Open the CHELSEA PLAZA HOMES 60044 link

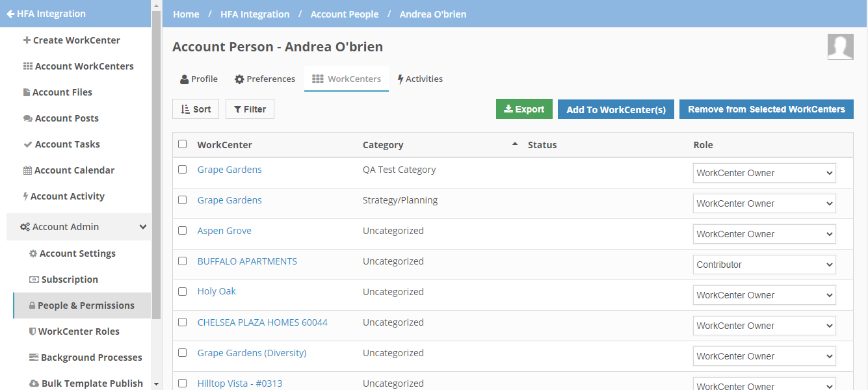click(262, 322)
